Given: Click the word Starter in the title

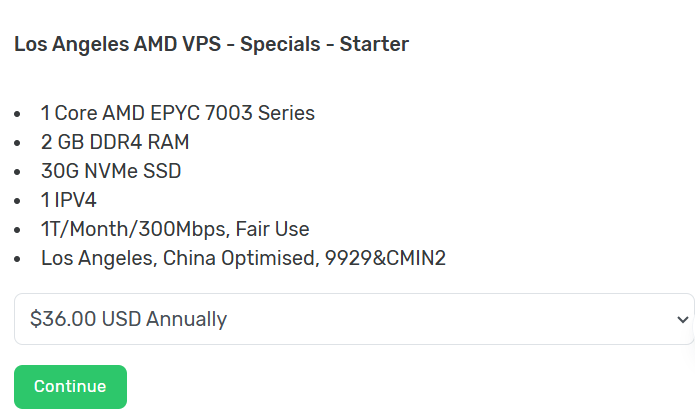Looking at the screenshot, I should point(374,44).
